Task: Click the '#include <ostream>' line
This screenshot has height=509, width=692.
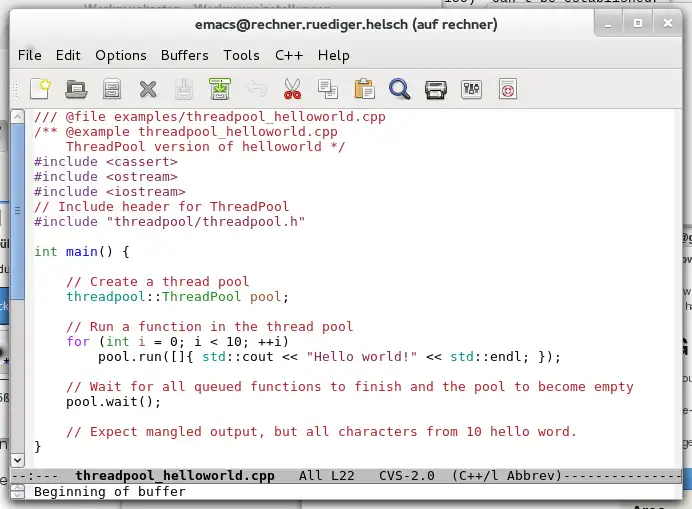Action: (x=106, y=177)
